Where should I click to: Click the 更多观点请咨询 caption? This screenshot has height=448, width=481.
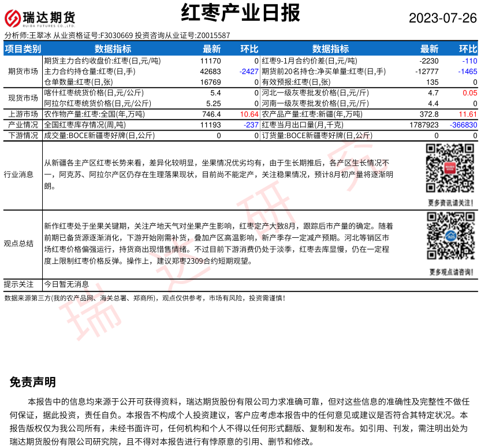tap(450, 272)
